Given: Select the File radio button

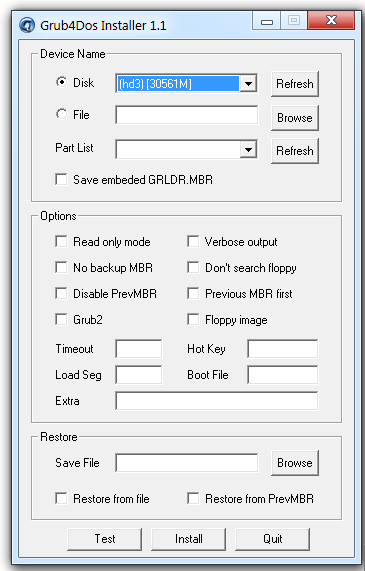Looking at the screenshot, I should [62, 114].
